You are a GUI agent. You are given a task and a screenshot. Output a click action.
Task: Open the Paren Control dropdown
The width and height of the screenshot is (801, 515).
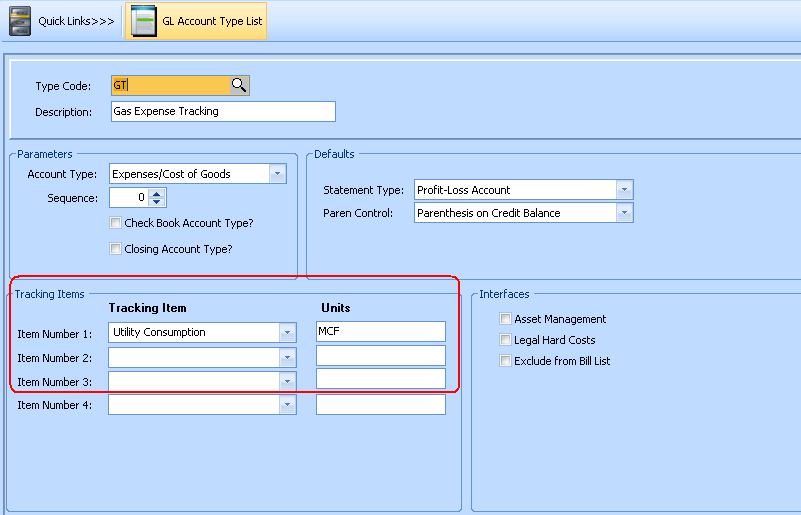(x=624, y=213)
